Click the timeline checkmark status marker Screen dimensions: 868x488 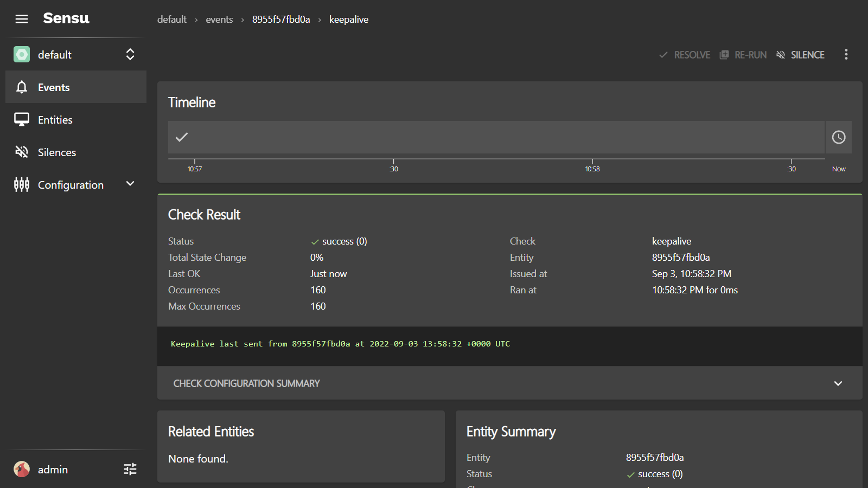coord(182,137)
